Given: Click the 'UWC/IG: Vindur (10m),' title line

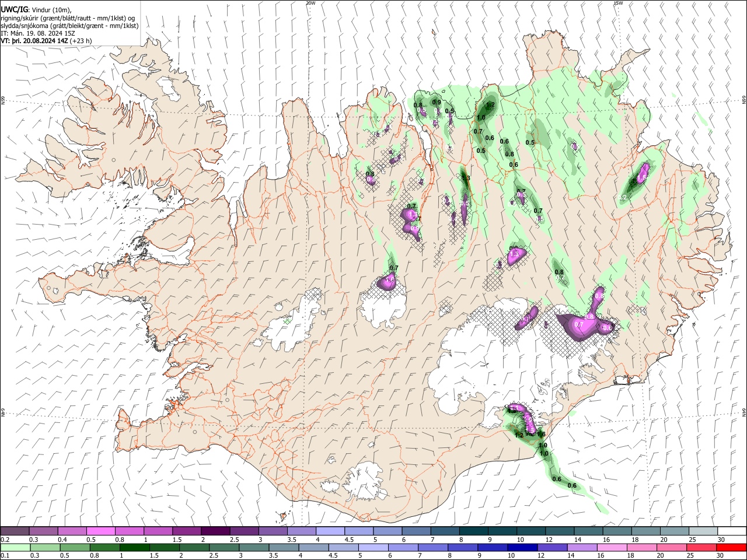Looking at the screenshot, I should pyautogui.click(x=36, y=9).
